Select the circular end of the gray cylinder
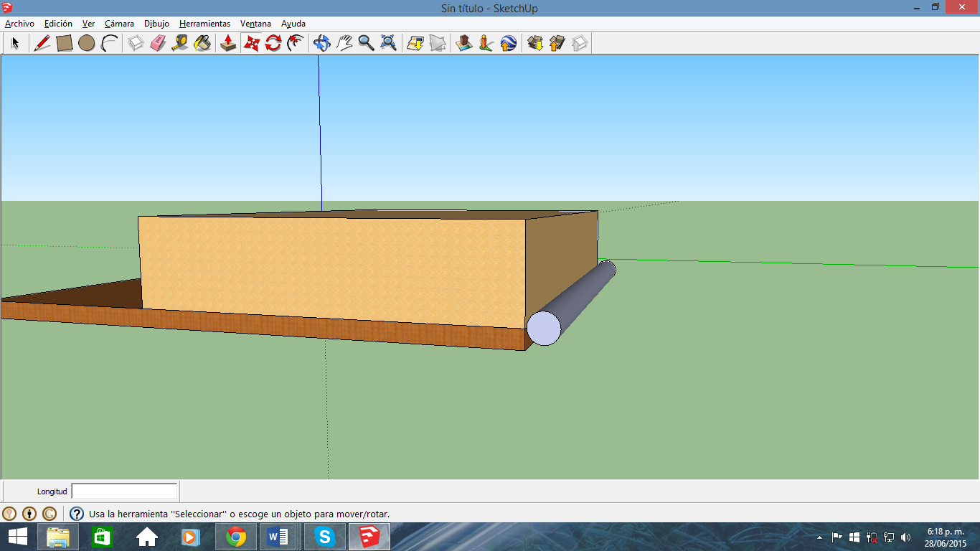This screenshot has width=980, height=551. 544,328
